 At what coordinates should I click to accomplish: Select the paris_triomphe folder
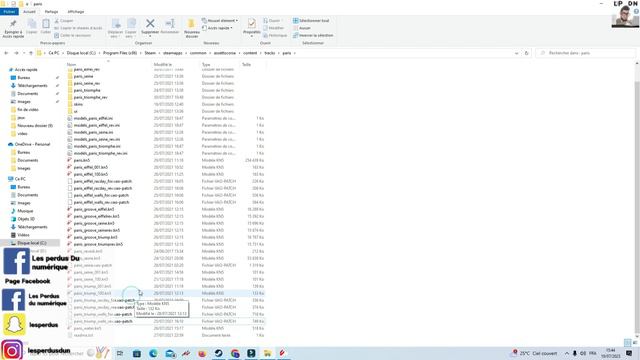pos(87,91)
